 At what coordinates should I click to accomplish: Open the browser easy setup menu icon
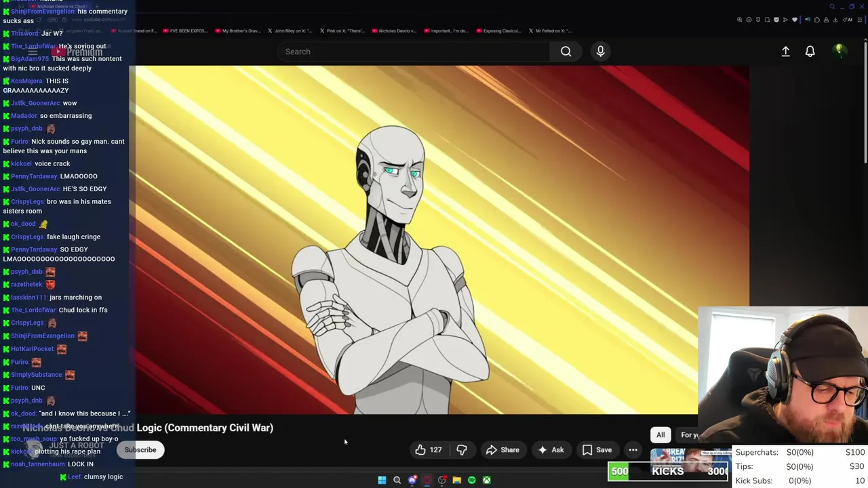[x=860, y=20]
